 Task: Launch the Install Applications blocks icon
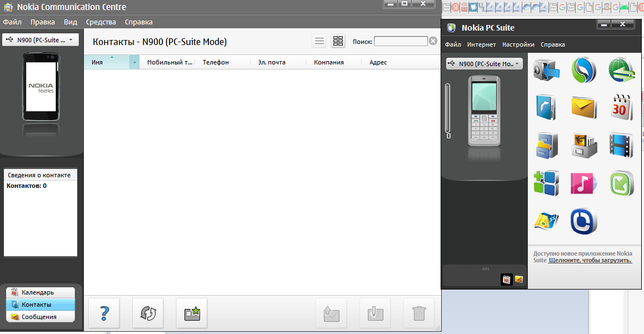pyautogui.click(x=546, y=183)
